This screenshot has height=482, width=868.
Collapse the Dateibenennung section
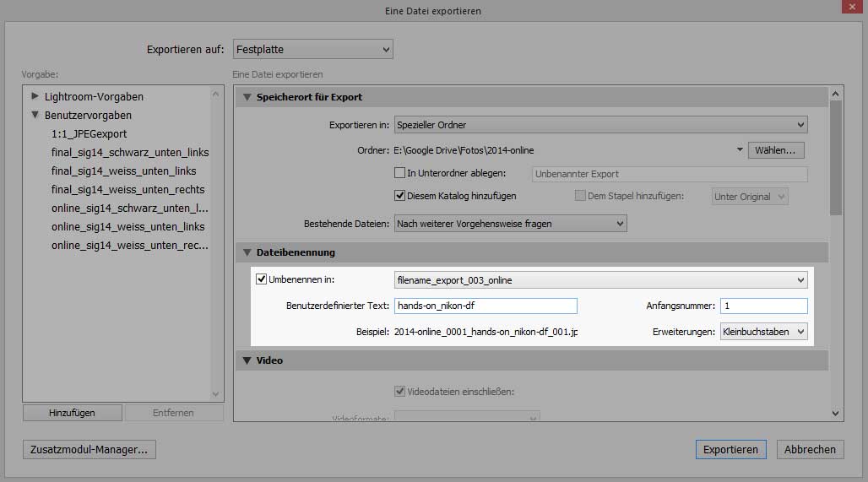[x=247, y=252]
